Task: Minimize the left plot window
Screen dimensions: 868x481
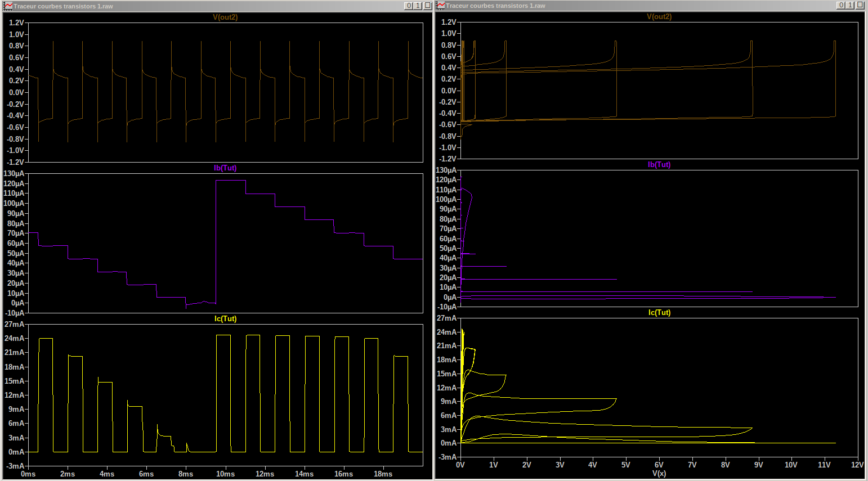Action: tap(409, 6)
